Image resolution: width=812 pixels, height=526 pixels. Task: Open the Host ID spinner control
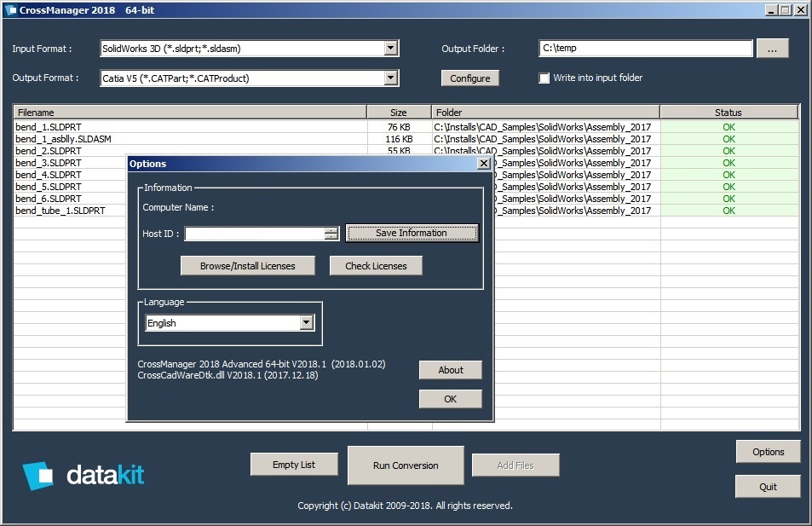[x=331, y=234]
